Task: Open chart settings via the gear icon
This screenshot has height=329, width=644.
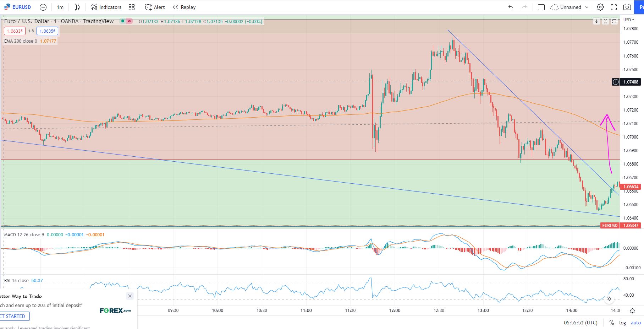Action: tap(601, 7)
